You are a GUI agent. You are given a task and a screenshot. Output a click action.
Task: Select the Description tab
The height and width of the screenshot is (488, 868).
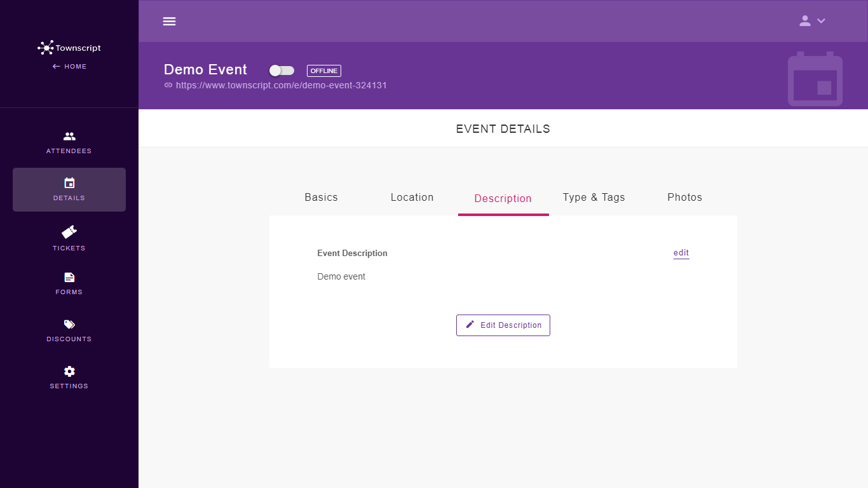(x=503, y=198)
